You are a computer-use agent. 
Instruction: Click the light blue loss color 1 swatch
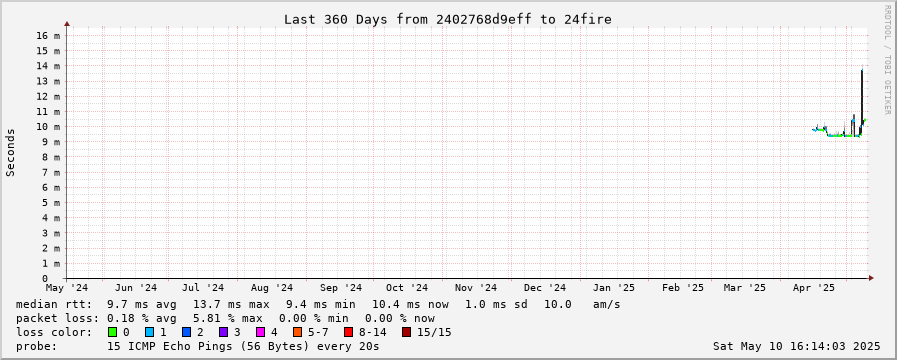click(x=149, y=332)
